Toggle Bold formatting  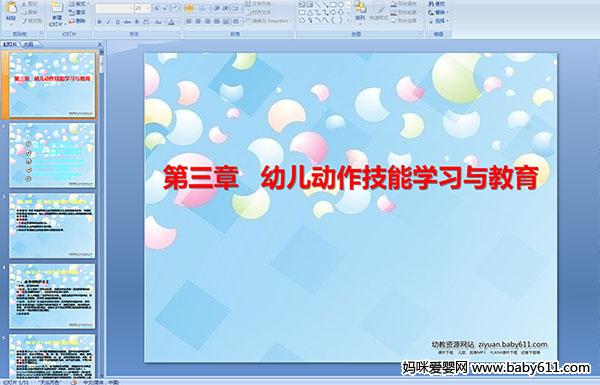pyautogui.click(x=99, y=22)
